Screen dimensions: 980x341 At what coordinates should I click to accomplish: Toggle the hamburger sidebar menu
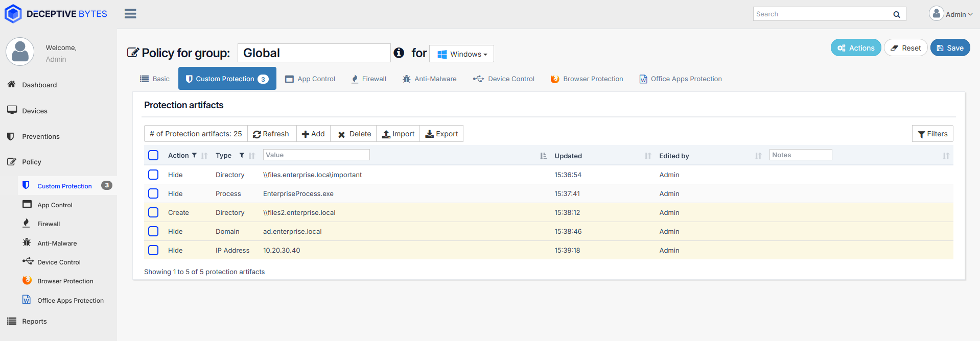tap(130, 14)
